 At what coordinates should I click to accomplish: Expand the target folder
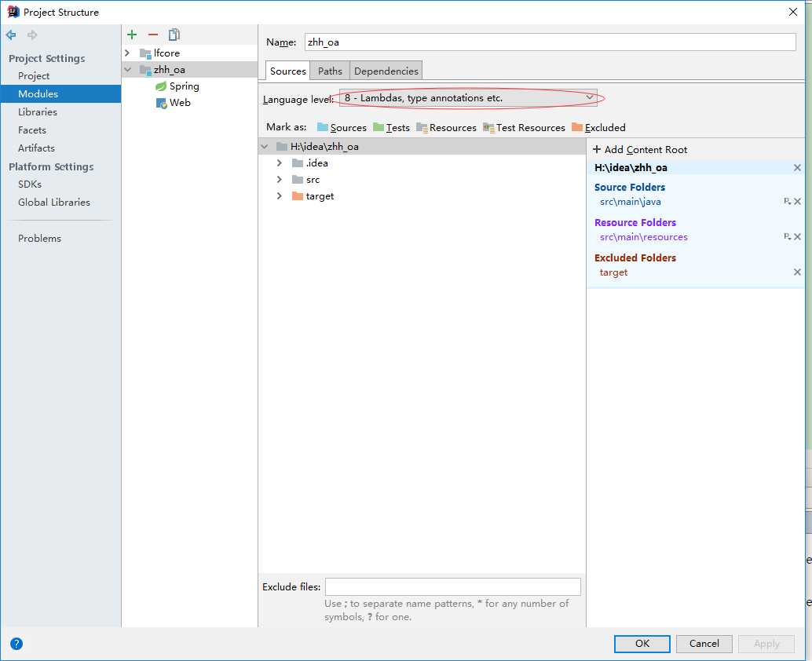[x=280, y=196]
